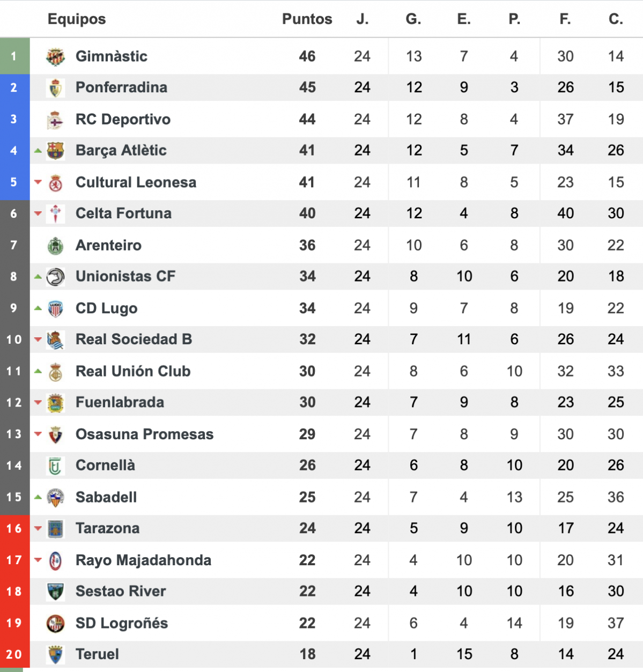Screen dimensions: 643x672
Task: Click the G. wins column header
Action: click(x=413, y=19)
